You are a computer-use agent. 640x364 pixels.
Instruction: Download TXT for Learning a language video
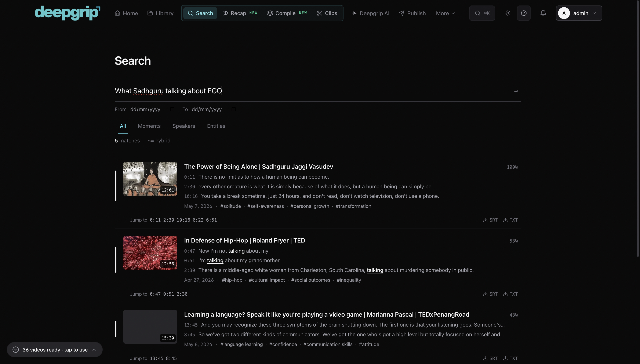point(510,358)
